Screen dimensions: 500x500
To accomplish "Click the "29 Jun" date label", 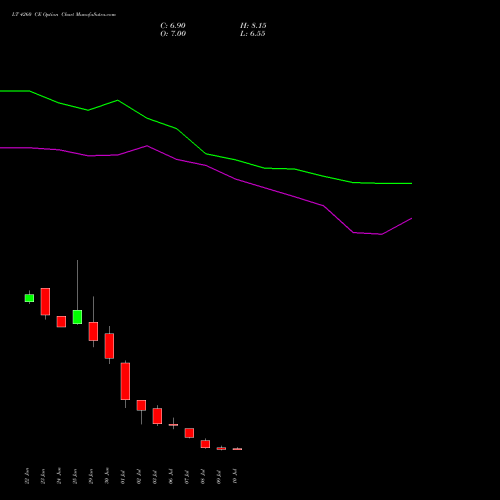I will coord(91,476).
